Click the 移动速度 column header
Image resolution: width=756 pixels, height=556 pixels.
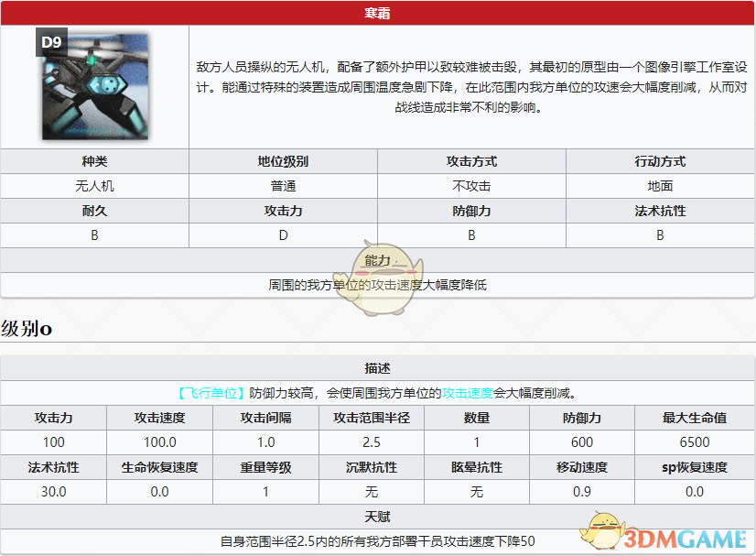(582, 467)
